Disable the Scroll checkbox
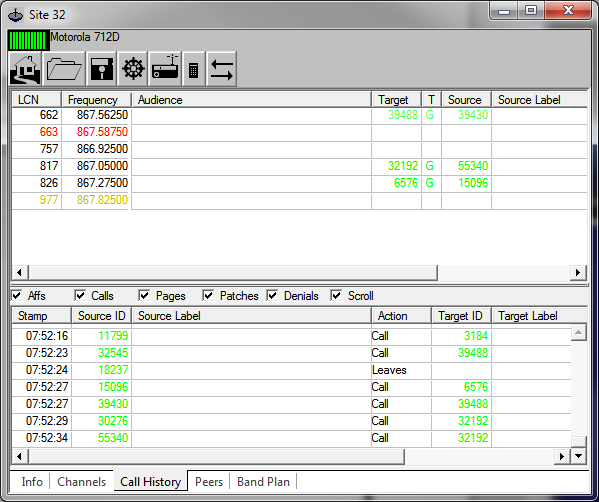 click(336, 295)
